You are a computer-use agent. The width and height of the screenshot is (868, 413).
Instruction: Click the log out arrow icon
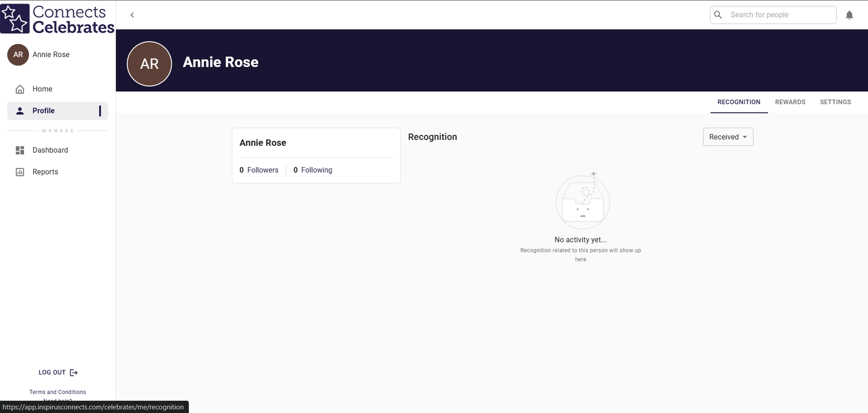74,373
